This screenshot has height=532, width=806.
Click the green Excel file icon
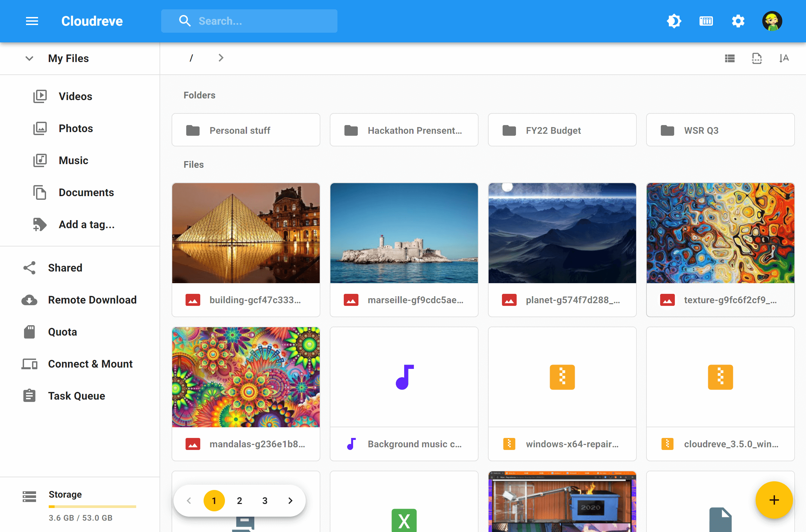click(404, 520)
